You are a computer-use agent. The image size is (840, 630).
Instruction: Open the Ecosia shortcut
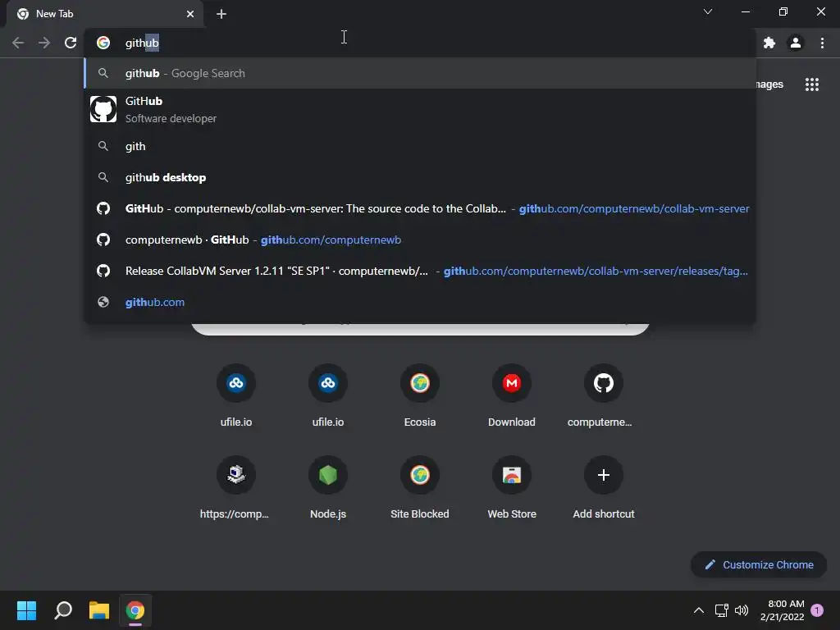point(419,395)
